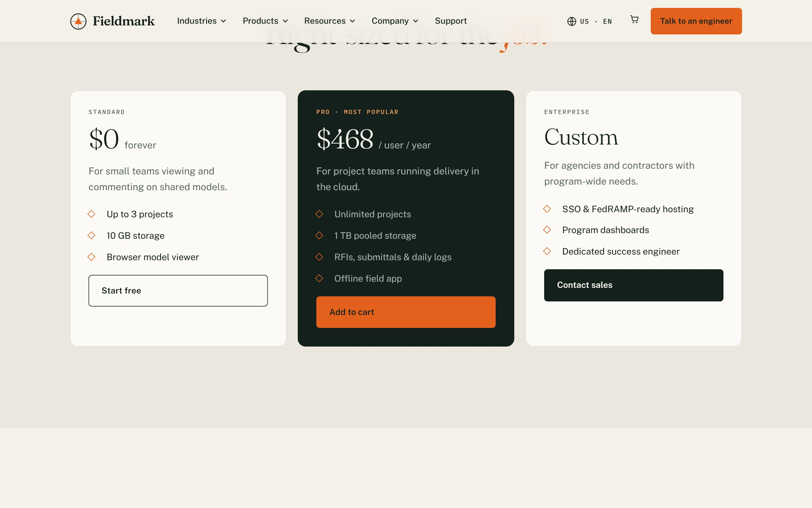Click the STANDARD plan label
Image resolution: width=812 pixels, height=508 pixels.
click(107, 112)
